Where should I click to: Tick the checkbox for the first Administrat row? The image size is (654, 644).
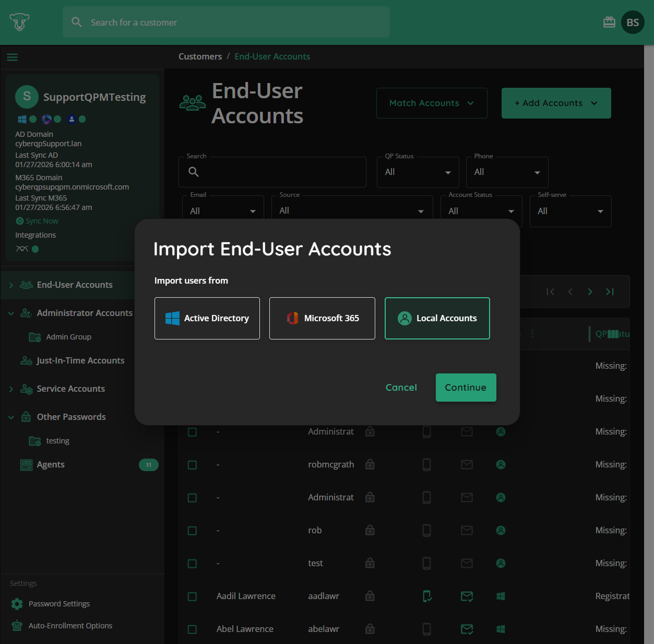192,432
